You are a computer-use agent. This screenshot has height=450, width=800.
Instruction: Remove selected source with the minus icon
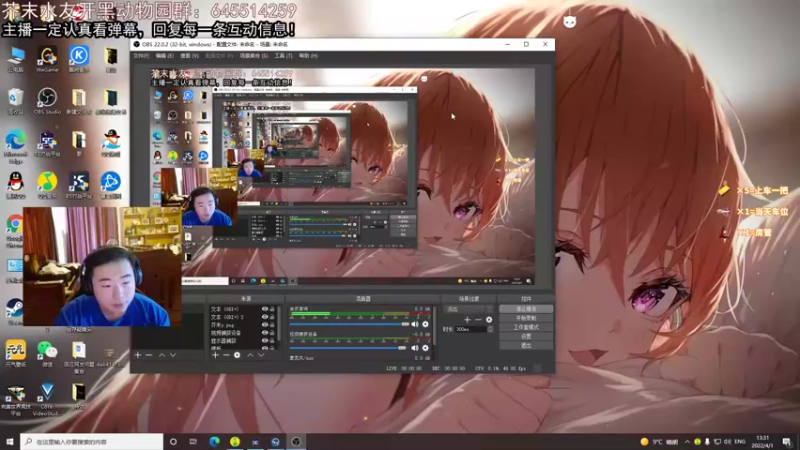point(226,355)
